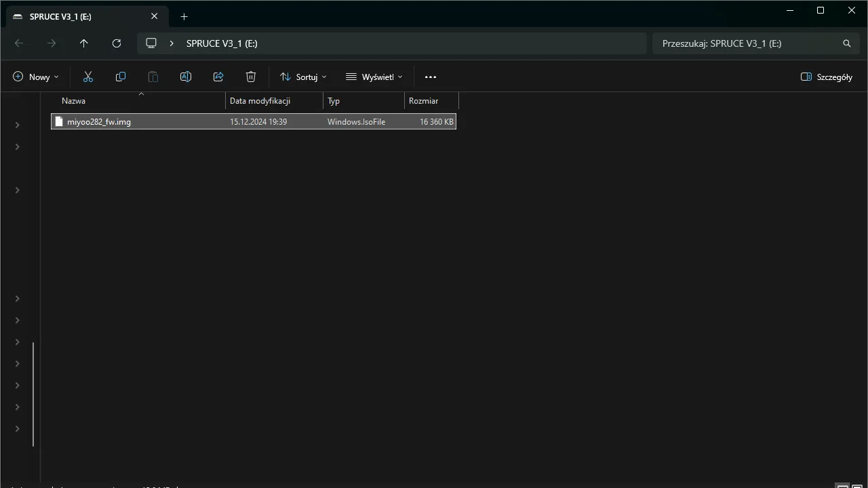868x488 pixels.
Task: Select the file miyoo282_fw.img
Action: point(254,121)
